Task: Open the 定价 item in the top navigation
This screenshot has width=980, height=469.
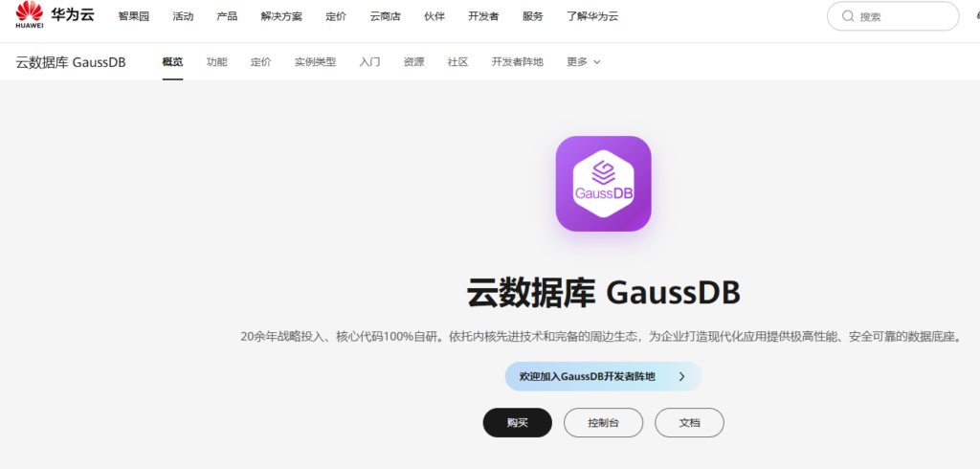Action: (336, 16)
